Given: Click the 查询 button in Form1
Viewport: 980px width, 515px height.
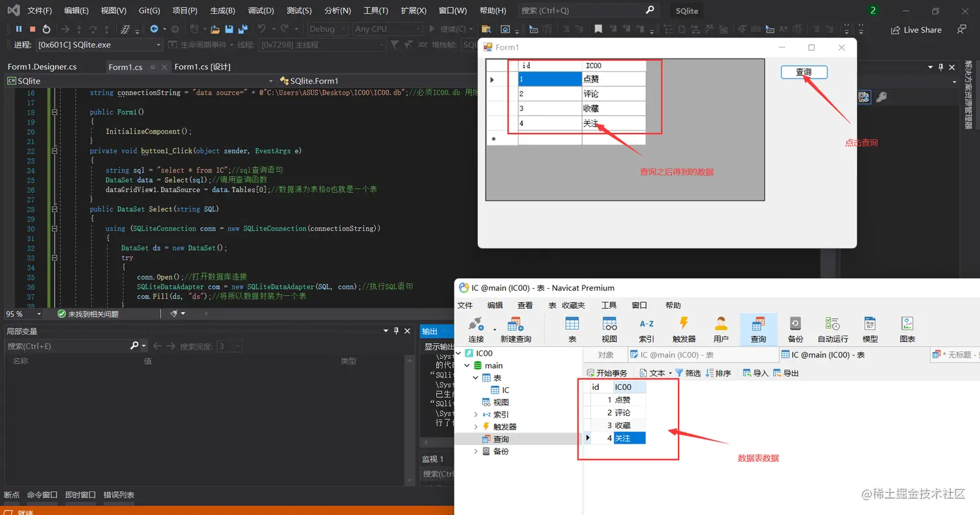Looking at the screenshot, I should pyautogui.click(x=804, y=72).
